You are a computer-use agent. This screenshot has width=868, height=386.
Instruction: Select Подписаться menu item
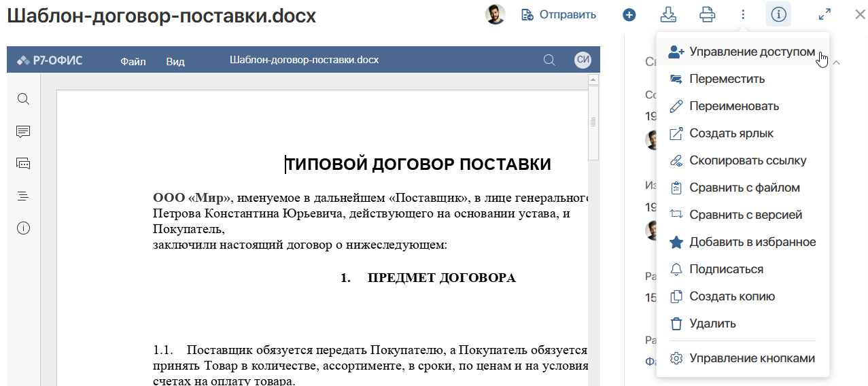point(743,269)
